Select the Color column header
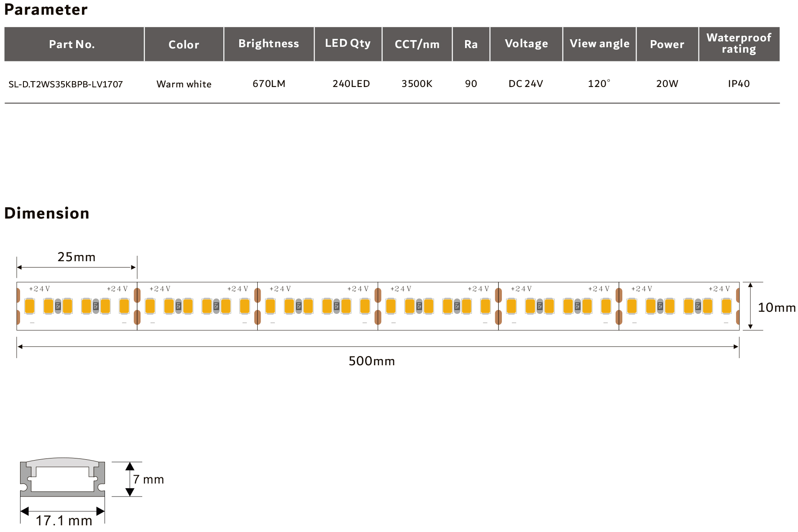The height and width of the screenshot is (532, 798). pyautogui.click(x=184, y=44)
